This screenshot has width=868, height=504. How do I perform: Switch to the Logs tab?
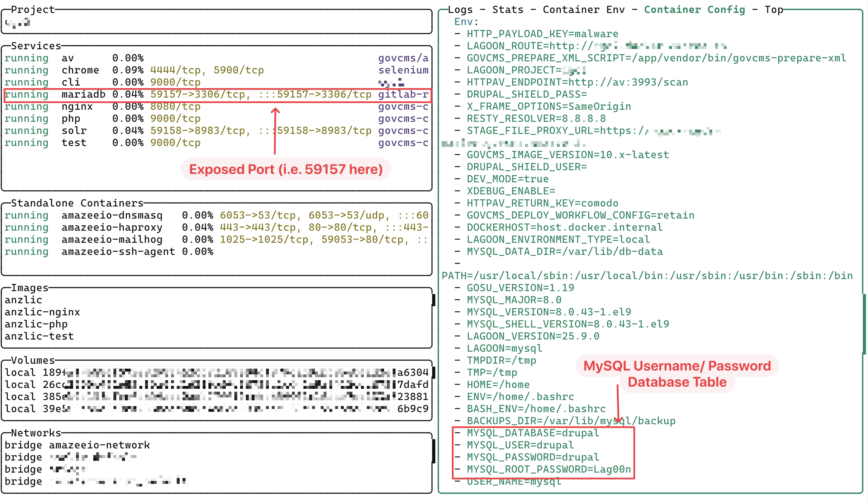pyautogui.click(x=460, y=10)
